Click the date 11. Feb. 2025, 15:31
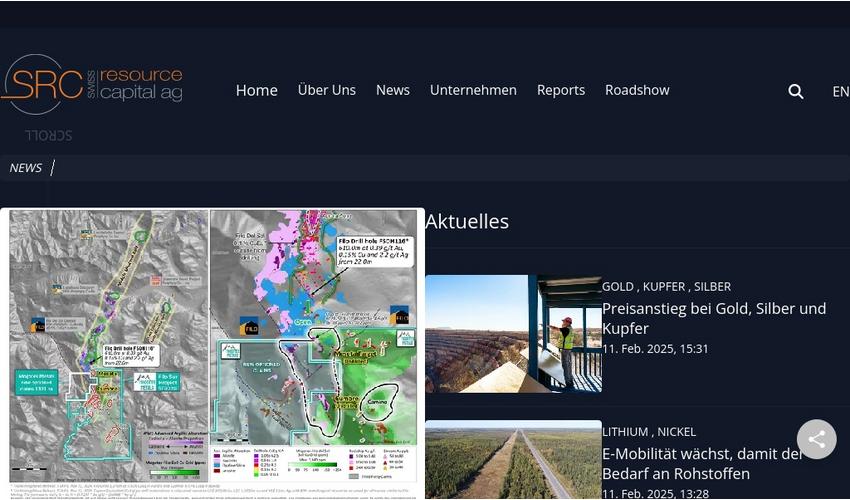This screenshot has width=850, height=500. click(655, 349)
